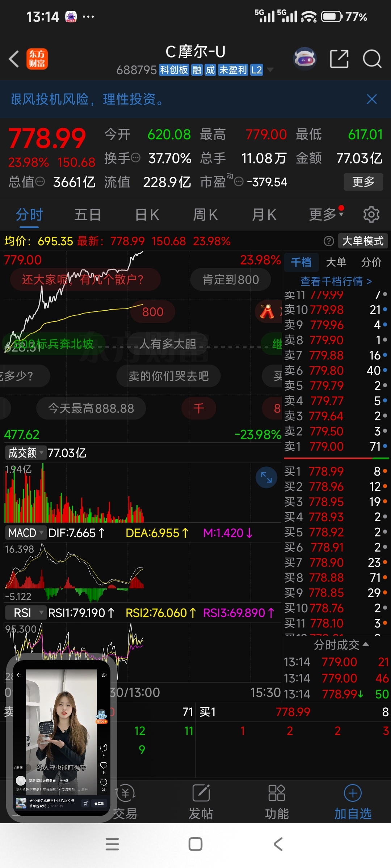Switch to the 日K tab

[147, 214]
